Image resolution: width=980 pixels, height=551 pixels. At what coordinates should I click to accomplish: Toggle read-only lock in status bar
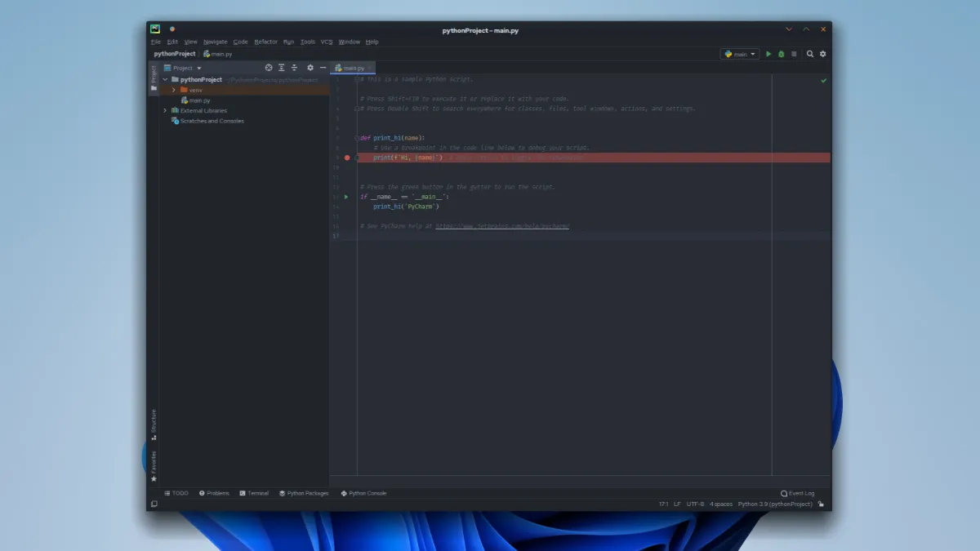pos(821,504)
